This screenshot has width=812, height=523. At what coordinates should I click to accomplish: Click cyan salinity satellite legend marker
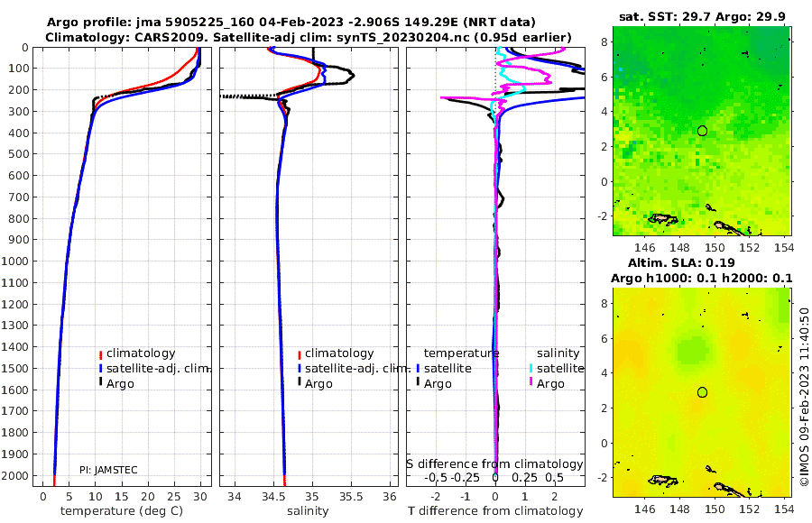tap(531, 369)
